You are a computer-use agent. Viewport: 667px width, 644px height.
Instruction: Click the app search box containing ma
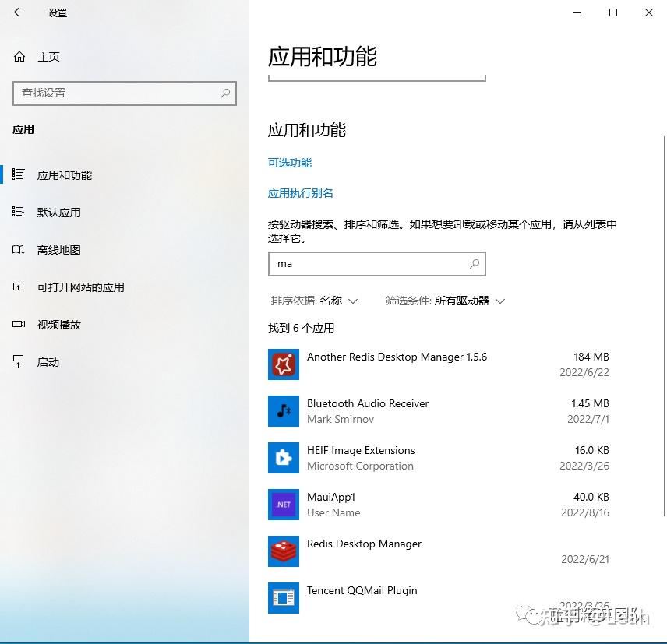(377, 264)
